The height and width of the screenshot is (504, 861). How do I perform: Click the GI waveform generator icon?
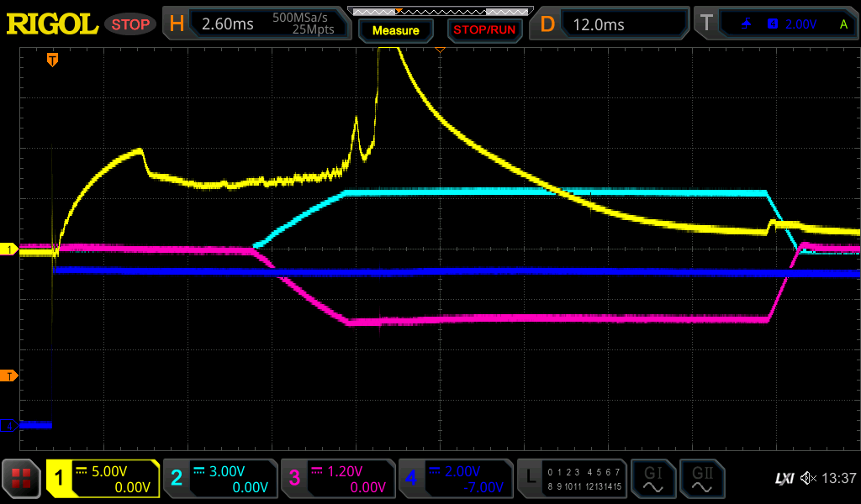(x=652, y=479)
